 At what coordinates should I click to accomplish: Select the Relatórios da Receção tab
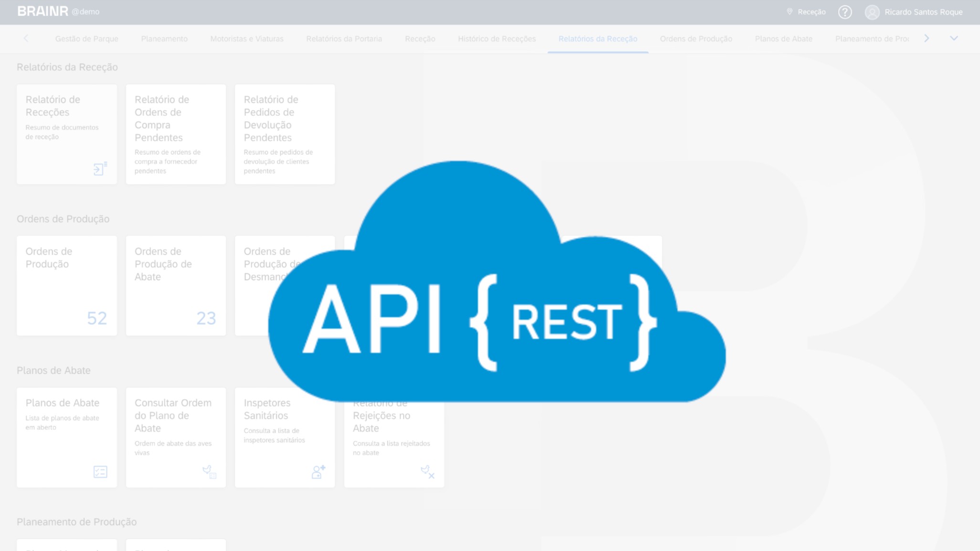pyautogui.click(x=598, y=39)
